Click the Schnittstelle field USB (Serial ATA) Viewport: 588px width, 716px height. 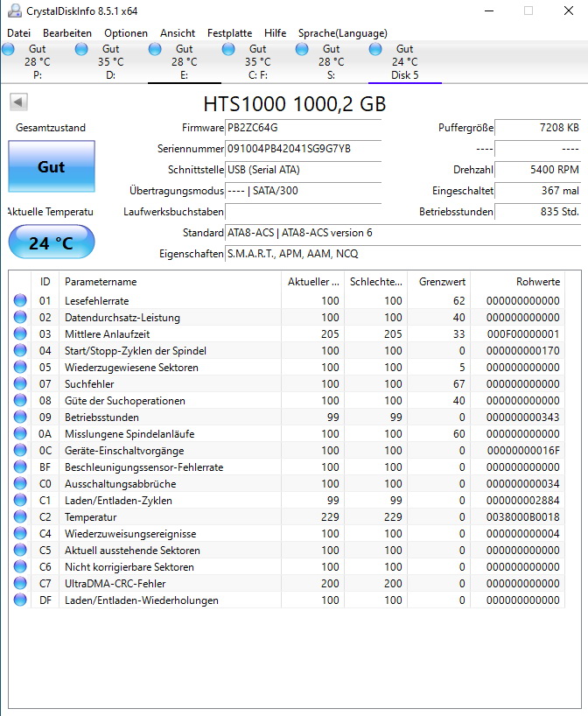click(x=303, y=170)
